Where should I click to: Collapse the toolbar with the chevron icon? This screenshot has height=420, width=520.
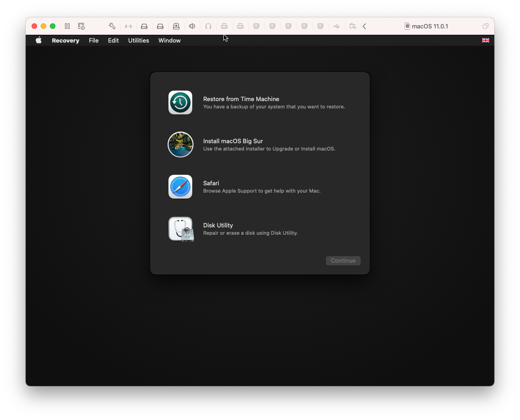coord(364,26)
